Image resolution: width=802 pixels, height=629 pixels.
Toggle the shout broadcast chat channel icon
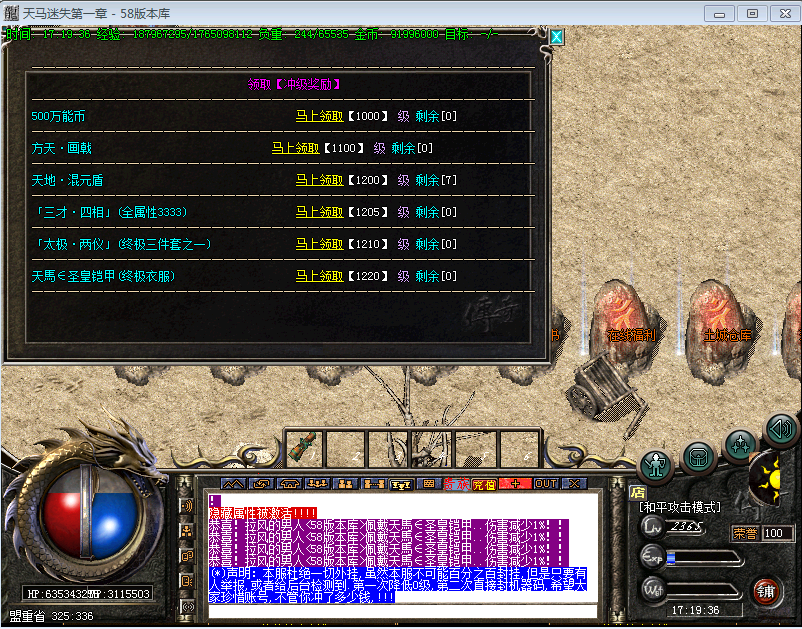pyautogui.click(x=187, y=506)
